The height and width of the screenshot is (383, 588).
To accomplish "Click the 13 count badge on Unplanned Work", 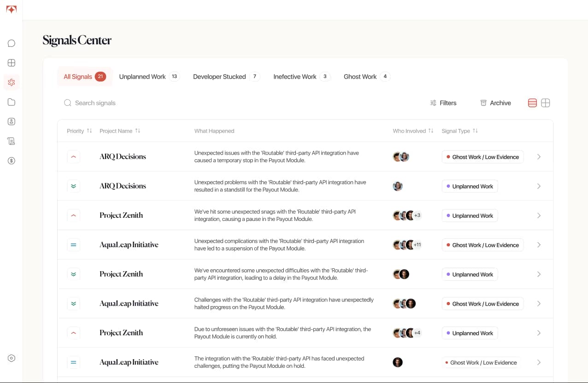I will [x=174, y=76].
